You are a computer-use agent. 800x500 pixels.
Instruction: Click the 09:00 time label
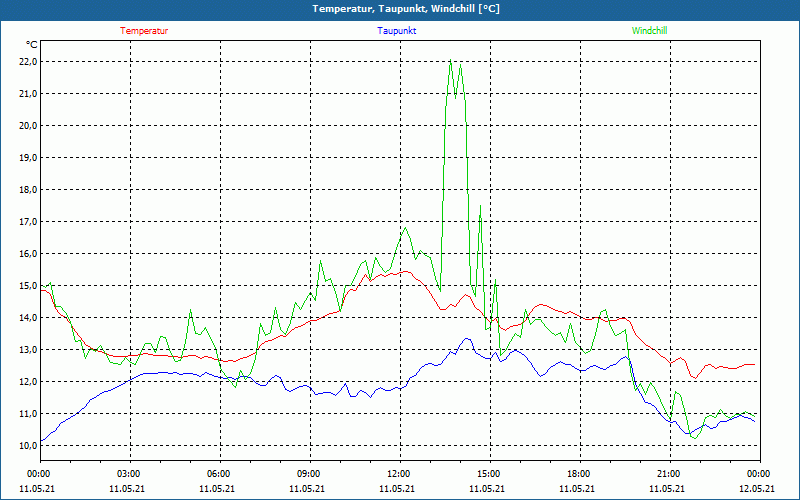point(310,474)
